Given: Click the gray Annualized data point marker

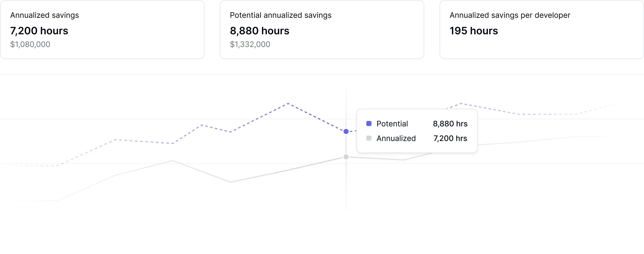Looking at the screenshot, I should (346, 157).
